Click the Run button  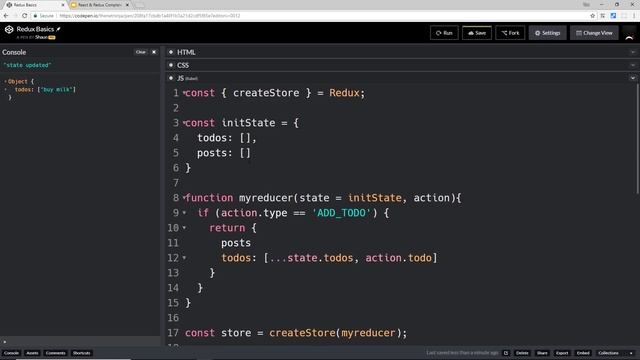click(x=444, y=33)
